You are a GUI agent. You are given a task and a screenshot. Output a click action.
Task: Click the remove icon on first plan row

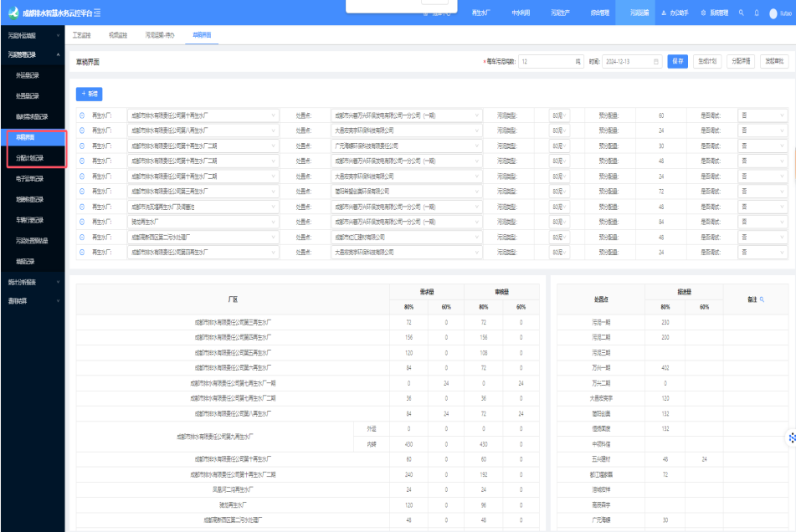pyautogui.click(x=82, y=115)
